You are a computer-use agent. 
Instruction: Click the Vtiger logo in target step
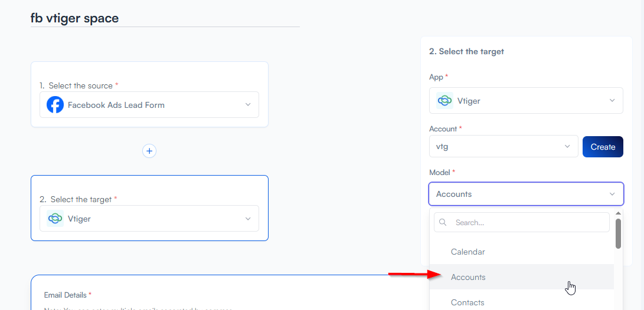[x=55, y=219]
